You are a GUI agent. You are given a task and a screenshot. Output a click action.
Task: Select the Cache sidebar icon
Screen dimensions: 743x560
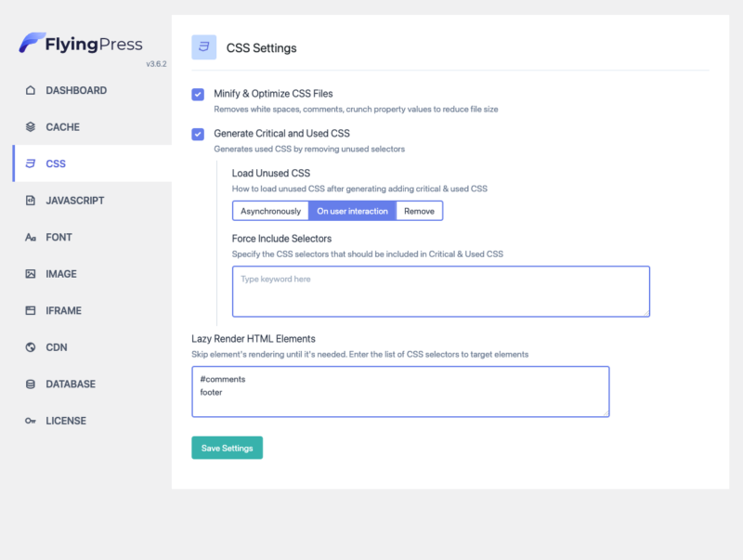click(x=29, y=126)
